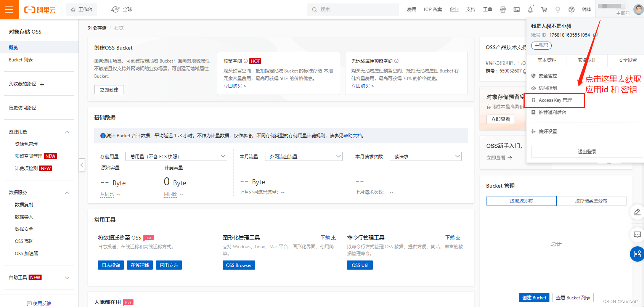Open the shopping cart icon
Image resolution: width=644 pixels, height=307 pixels.
[544, 10]
